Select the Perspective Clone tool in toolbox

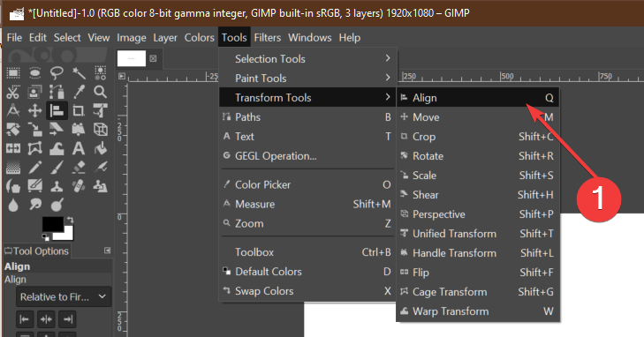100,186
